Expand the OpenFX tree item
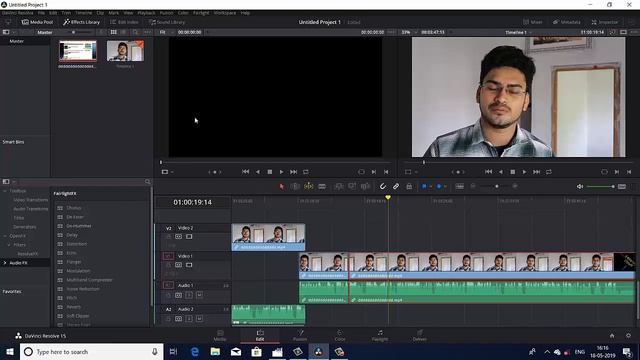640x360 pixels. [x=5, y=236]
